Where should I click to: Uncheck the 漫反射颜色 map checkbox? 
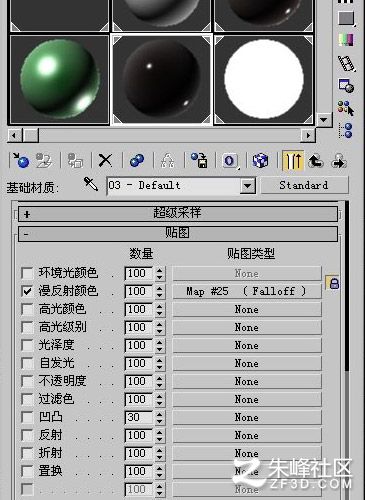[27, 292]
